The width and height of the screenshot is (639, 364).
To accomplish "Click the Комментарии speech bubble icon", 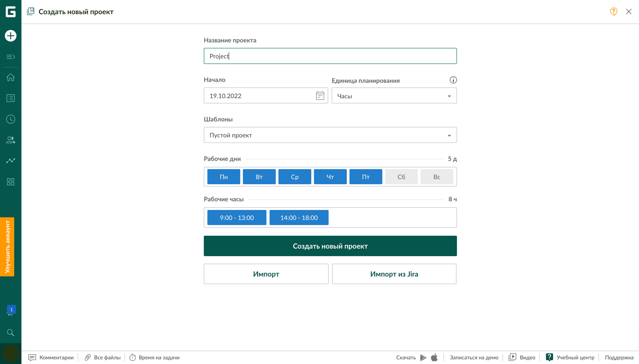I will pos(32,357).
